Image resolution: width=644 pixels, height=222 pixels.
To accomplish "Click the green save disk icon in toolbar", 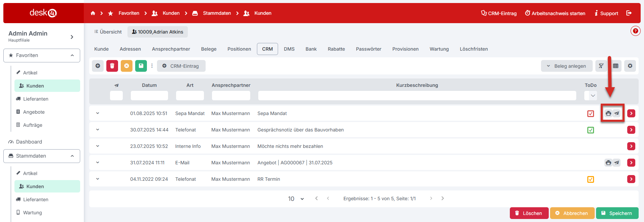I will 141,66.
